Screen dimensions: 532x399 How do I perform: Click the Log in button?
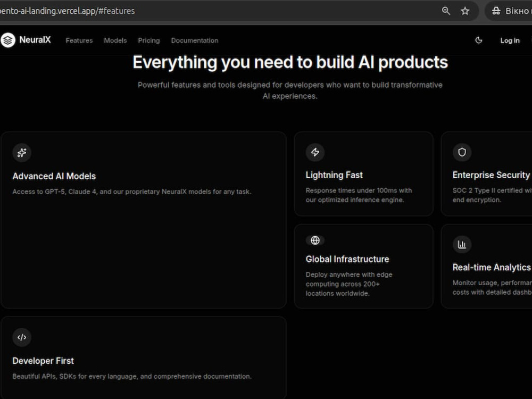[x=510, y=40]
